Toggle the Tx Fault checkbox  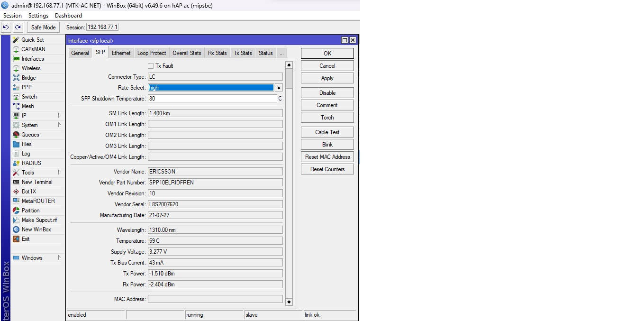coord(151,66)
